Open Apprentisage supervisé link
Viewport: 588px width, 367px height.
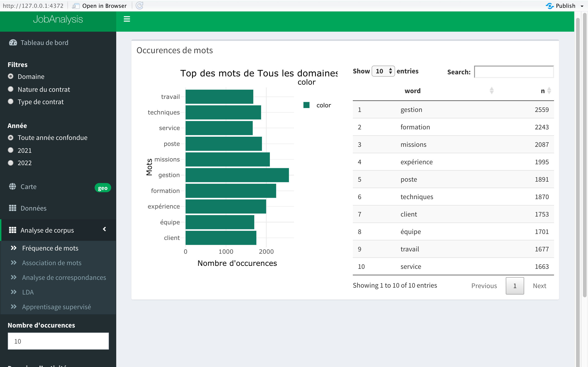pos(57,307)
